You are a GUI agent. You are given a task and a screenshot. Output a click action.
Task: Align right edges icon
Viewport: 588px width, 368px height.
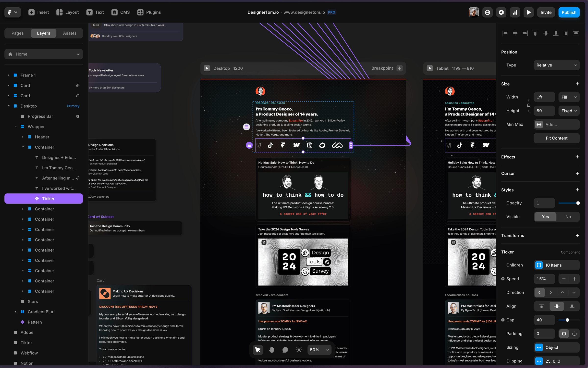pyautogui.click(x=525, y=33)
